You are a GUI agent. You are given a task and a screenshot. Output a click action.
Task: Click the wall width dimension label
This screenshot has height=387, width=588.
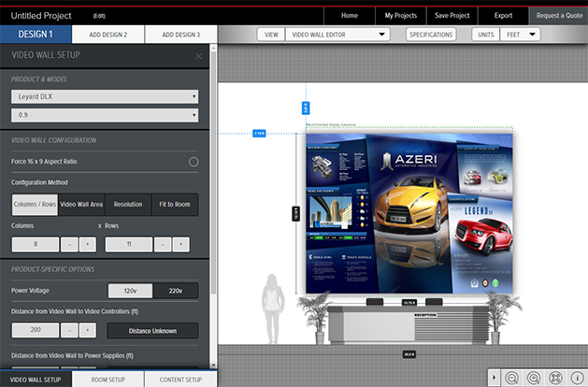coord(409,302)
